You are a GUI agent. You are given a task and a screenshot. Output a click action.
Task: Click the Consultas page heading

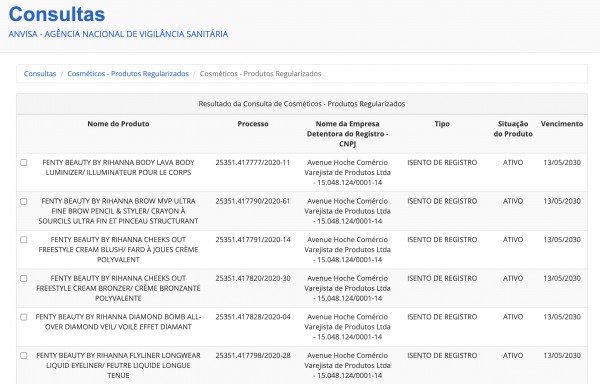pos(57,15)
